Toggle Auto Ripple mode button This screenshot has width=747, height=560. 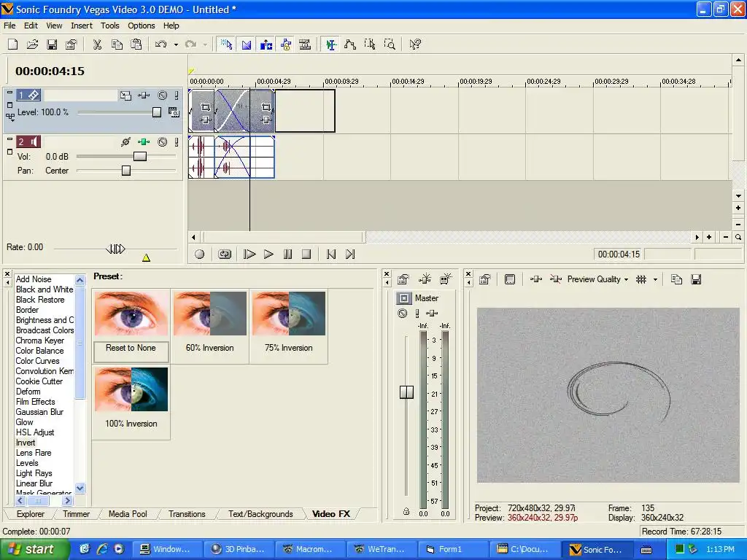(266, 44)
